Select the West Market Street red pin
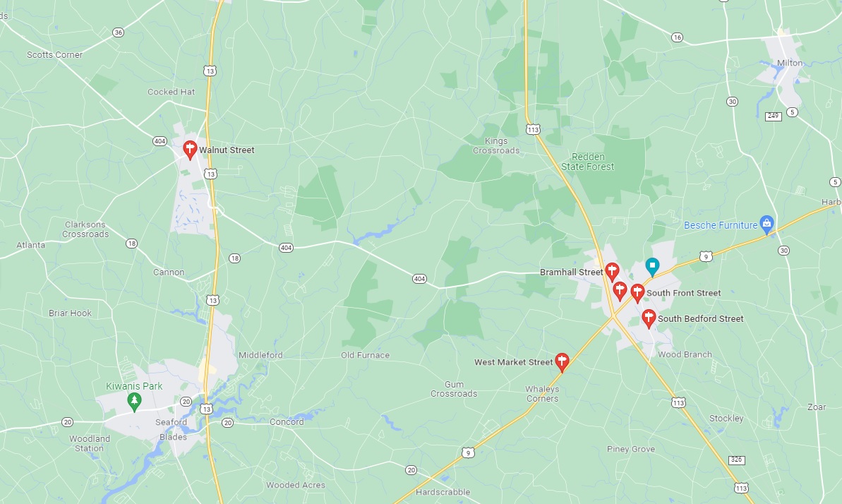This screenshot has height=504, width=842. pos(562,363)
